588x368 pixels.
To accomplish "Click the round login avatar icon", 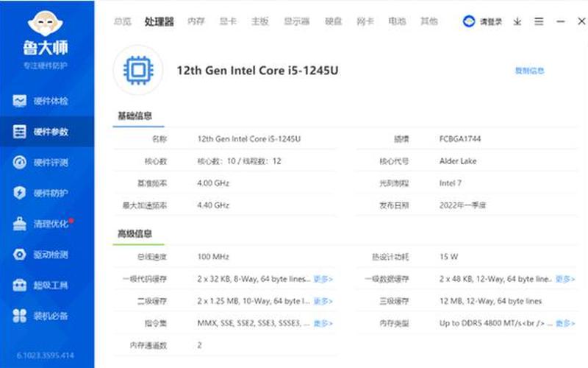I will [469, 21].
